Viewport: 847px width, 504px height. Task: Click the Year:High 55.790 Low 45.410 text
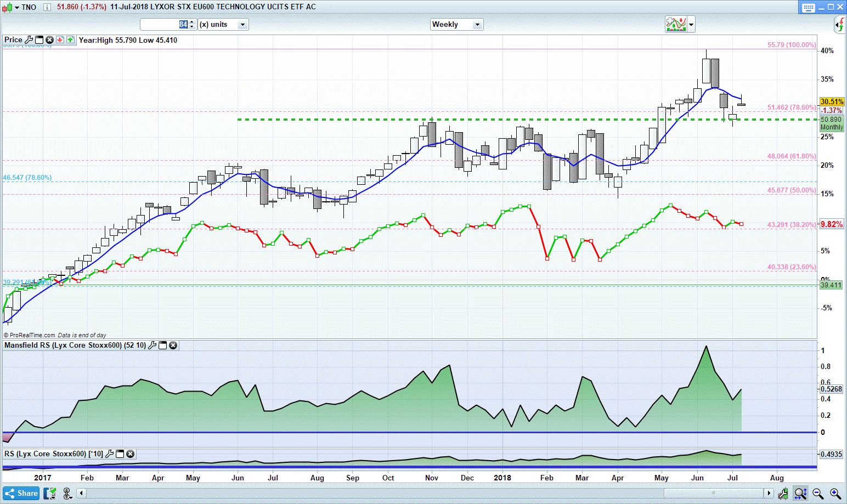click(128, 40)
